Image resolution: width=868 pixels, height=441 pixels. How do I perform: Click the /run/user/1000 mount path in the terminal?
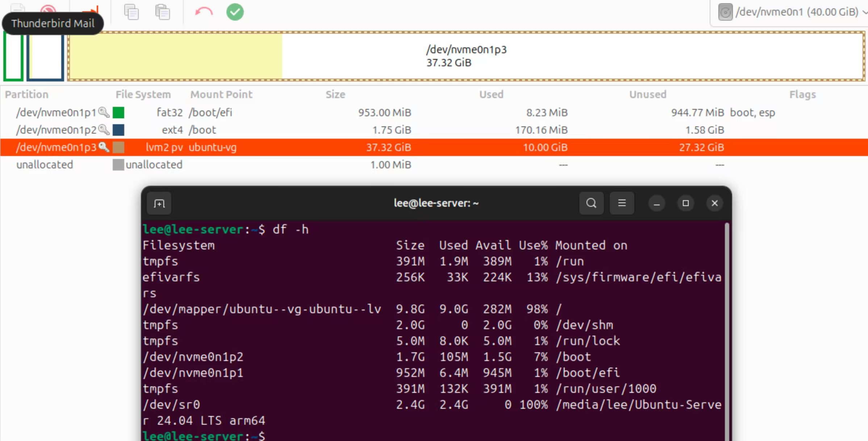click(x=606, y=388)
